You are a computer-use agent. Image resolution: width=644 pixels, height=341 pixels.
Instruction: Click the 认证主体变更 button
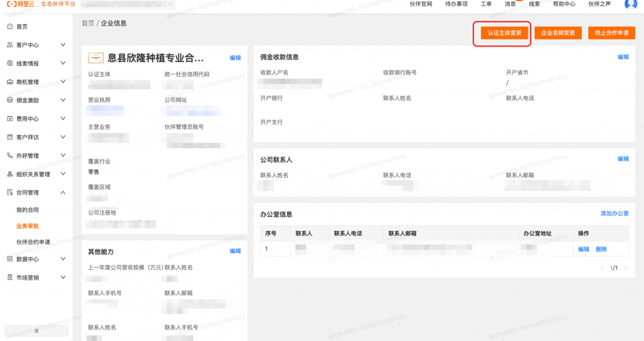[x=504, y=33]
